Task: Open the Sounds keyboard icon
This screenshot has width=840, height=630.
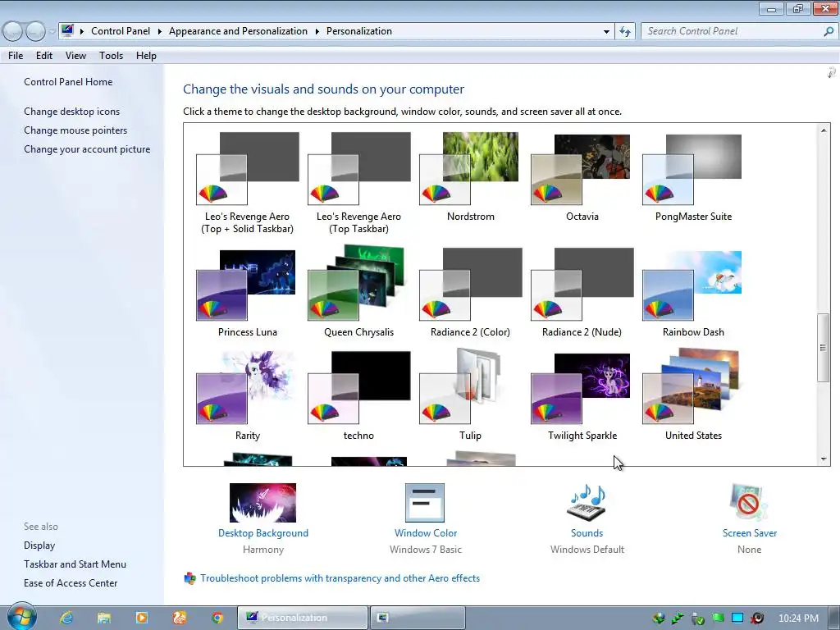Action: pos(587,503)
